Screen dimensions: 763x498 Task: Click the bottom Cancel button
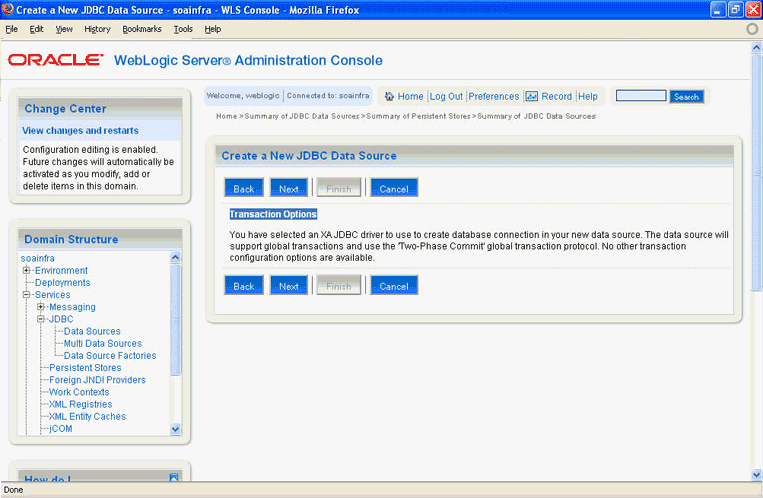394,286
